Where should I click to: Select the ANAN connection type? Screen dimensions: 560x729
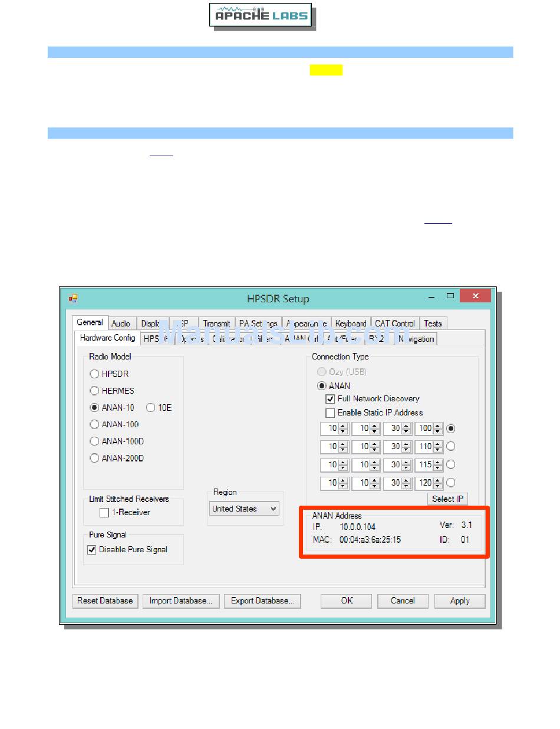click(x=322, y=386)
